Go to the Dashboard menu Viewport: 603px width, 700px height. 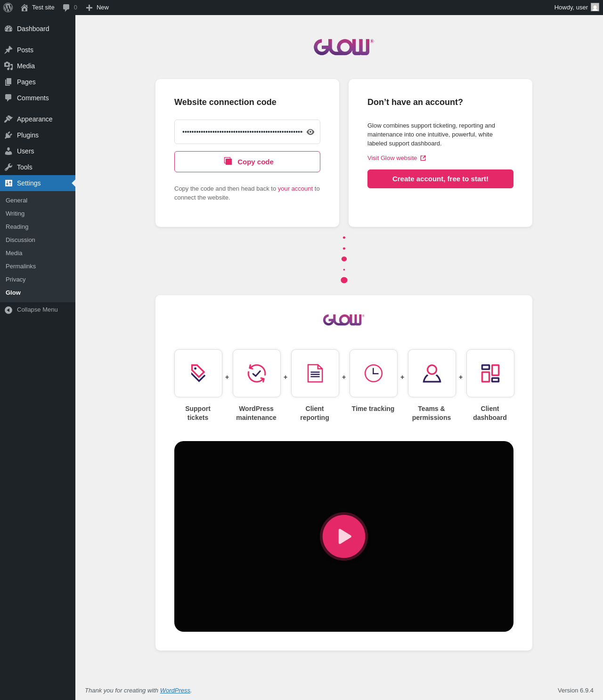pos(38,29)
